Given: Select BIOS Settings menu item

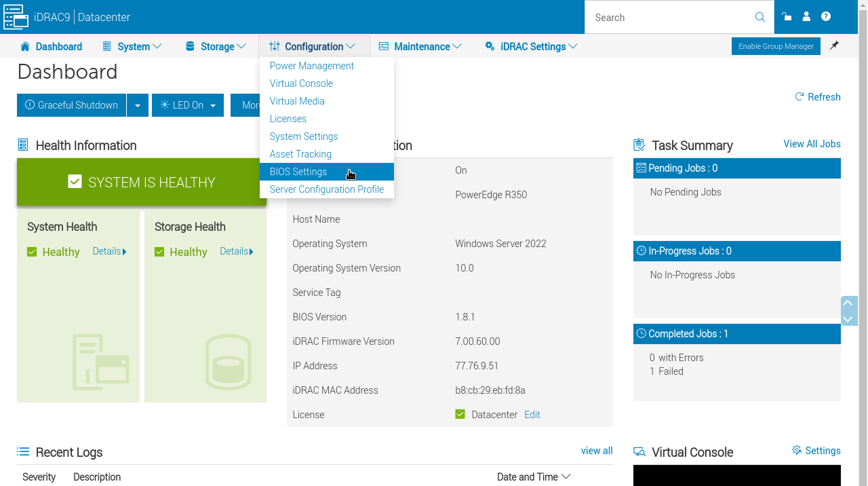Looking at the screenshot, I should click(327, 172).
